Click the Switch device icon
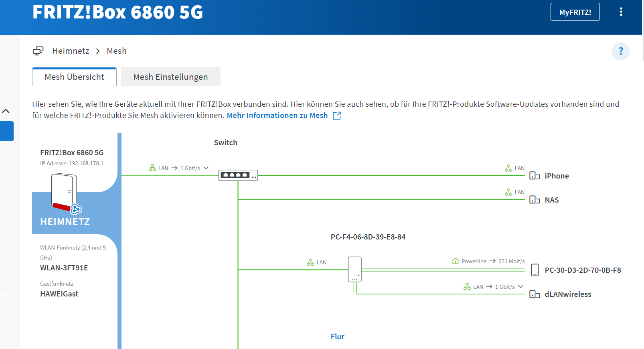 tap(238, 175)
